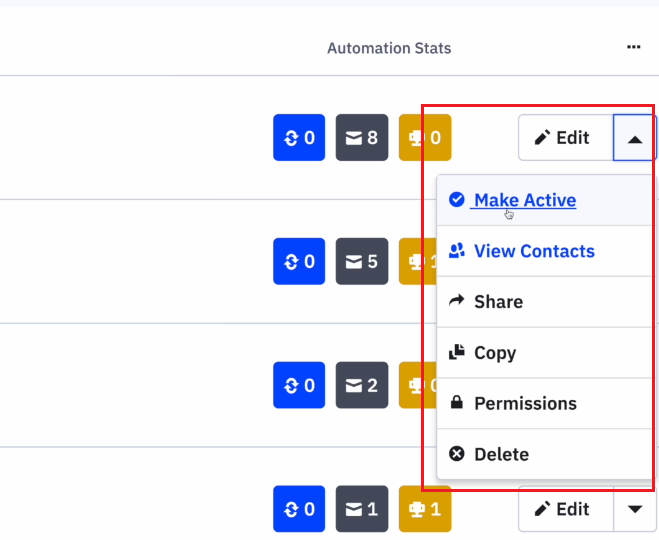This screenshot has height=540, width=659.
Task: Click the Edit button in the bottom row
Action: click(563, 509)
